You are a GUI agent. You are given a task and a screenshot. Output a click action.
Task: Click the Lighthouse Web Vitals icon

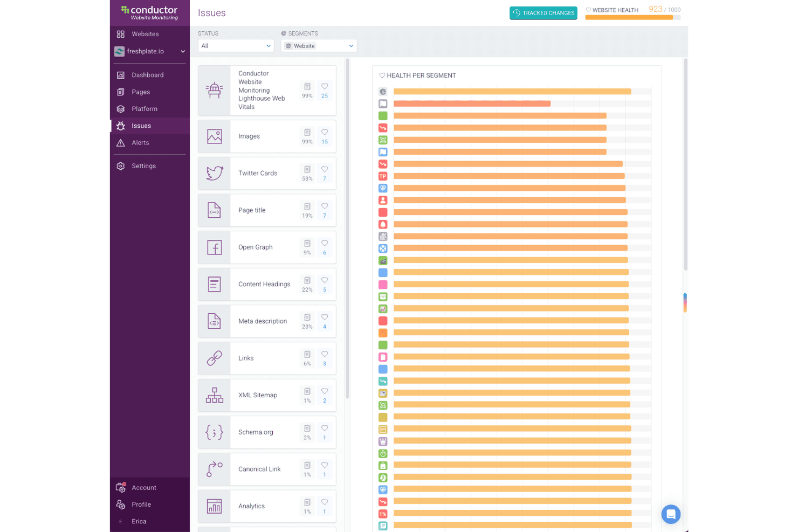point(215,90)
